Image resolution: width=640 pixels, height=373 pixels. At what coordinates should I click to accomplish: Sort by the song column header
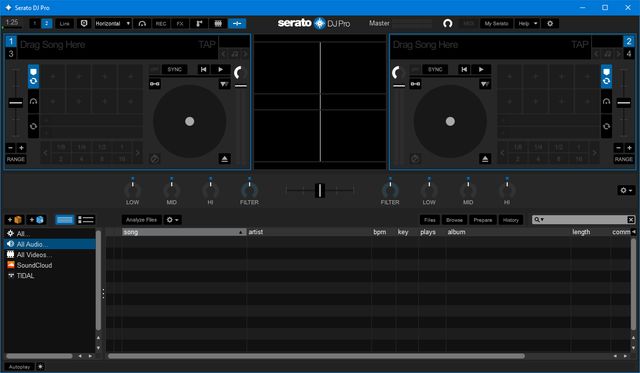coord(184,232)
